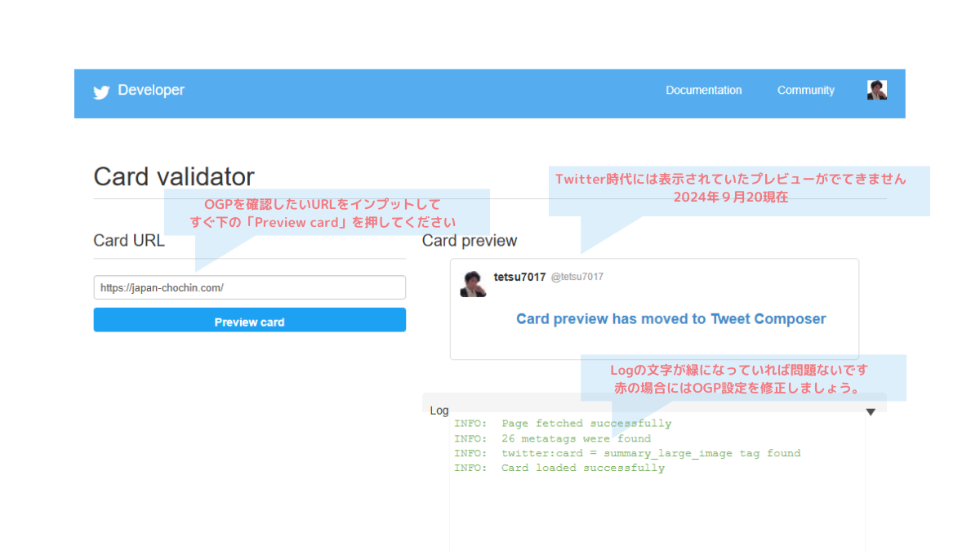Collapse the Log panel triangle arrow
The width and height of the screenshot is (980, 551).
(x=871, y=412)
